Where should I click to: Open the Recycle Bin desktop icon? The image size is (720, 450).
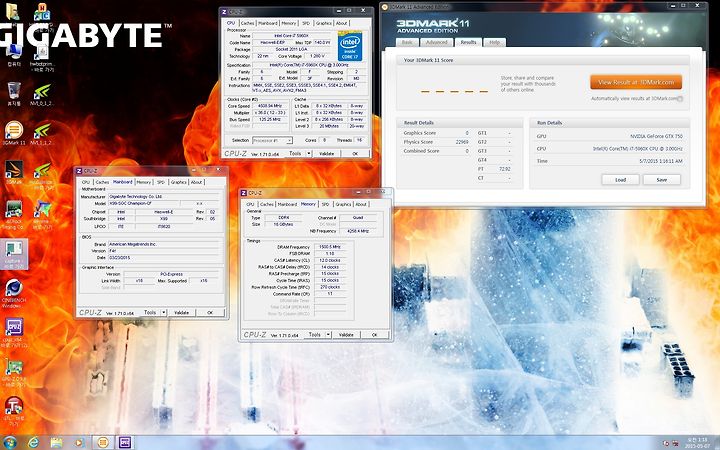point(14,93)
